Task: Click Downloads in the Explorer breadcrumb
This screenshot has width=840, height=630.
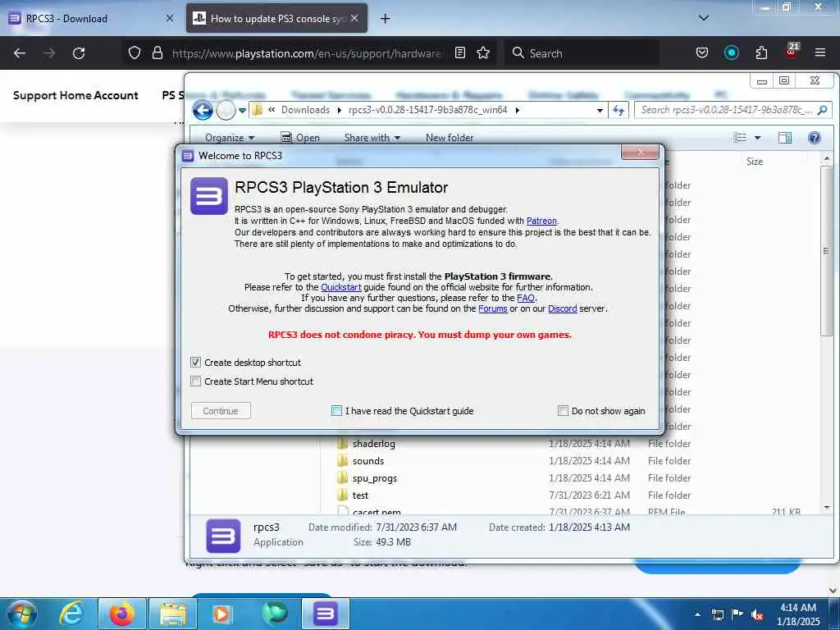Action: 305,110
